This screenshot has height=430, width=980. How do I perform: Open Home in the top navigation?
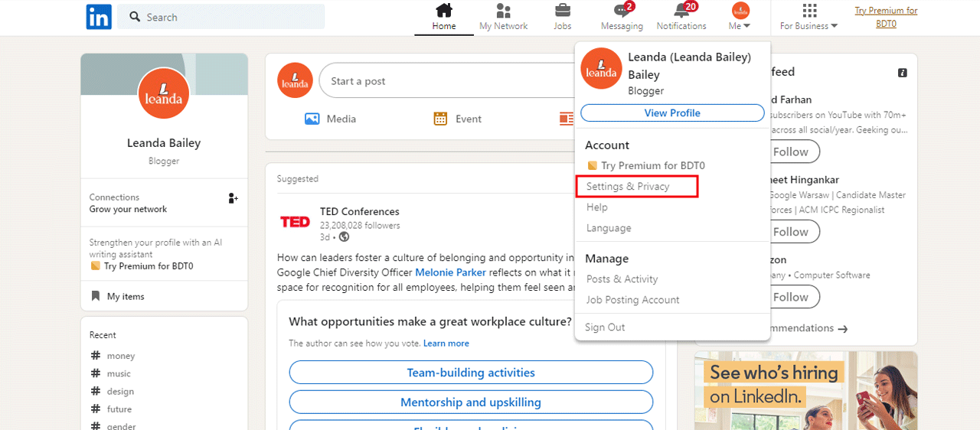point(444,18)
